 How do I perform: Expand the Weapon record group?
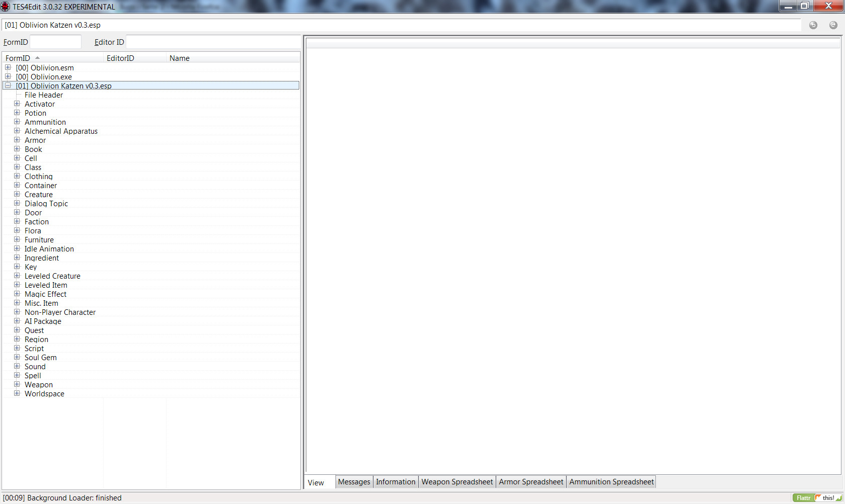(17, 384)
